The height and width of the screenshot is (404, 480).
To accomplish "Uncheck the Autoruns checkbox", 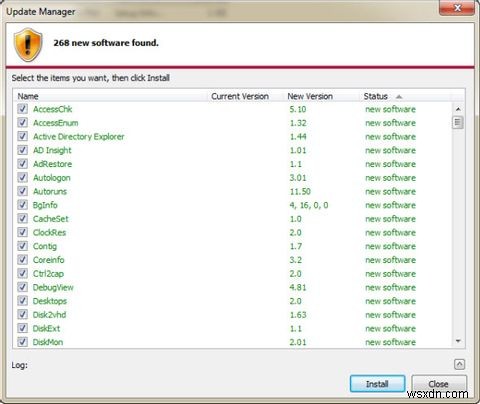I will click(22, 191).
